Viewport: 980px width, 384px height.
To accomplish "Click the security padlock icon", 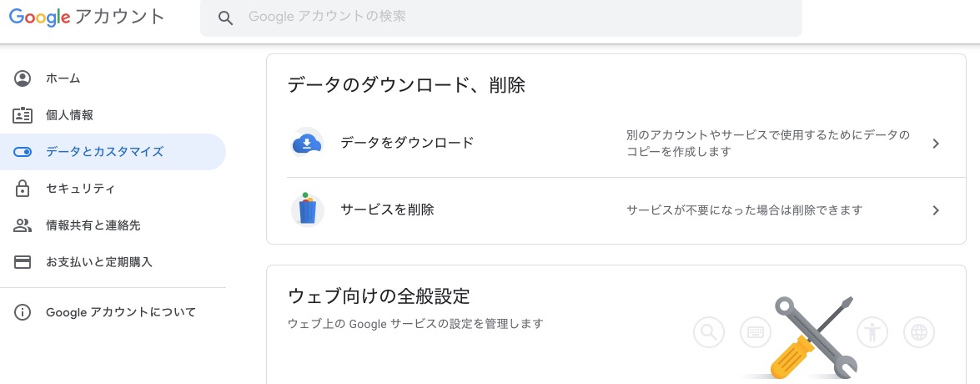I will coord(23,189).
